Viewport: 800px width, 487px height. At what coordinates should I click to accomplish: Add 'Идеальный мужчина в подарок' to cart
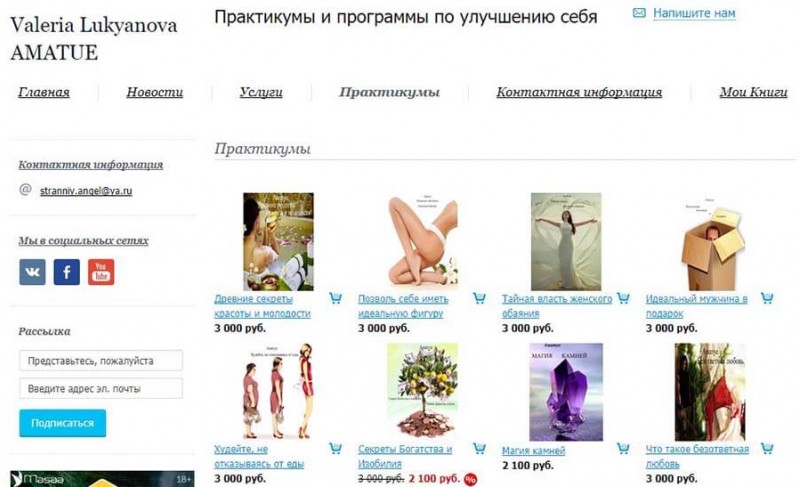tap(767, 298)
